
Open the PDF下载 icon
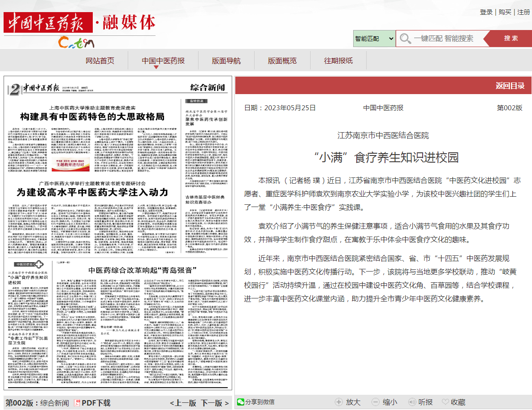(x=77, y=403)
